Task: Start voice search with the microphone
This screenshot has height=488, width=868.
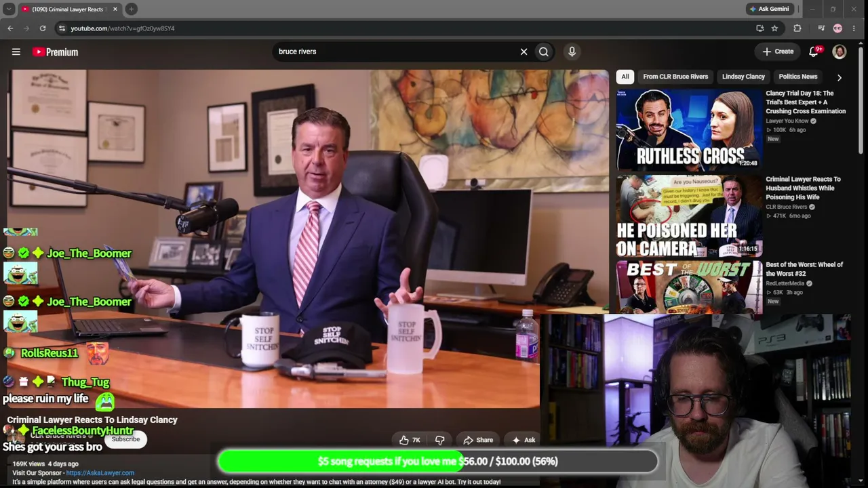Action: [x=572, y=52]
